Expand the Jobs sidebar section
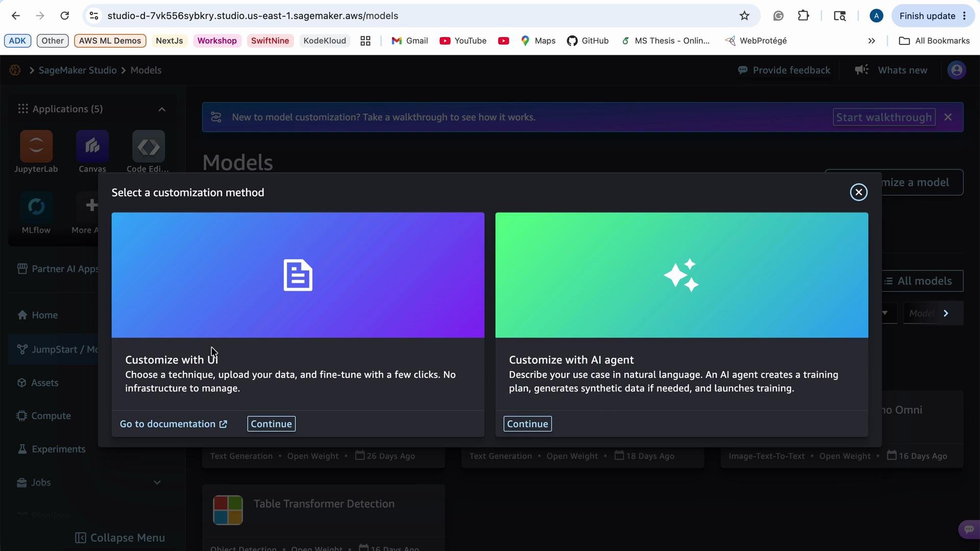Image resolution: width=980 pixels, height=551 pixels. 157,483
